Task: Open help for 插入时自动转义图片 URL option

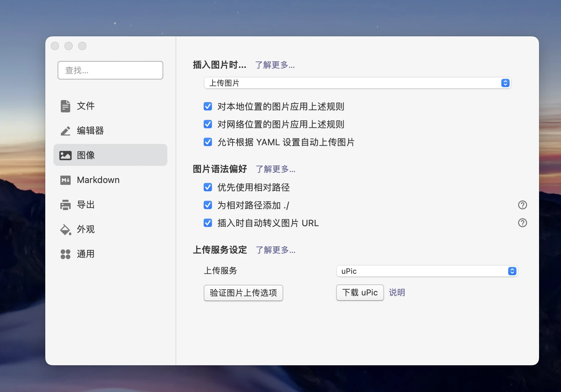Action: click(x=522, y=223)
